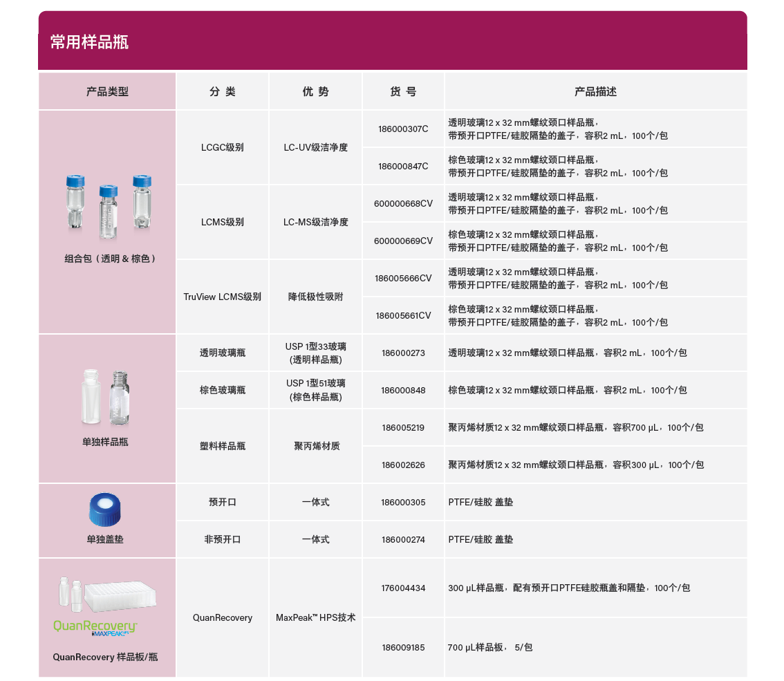
Task: Select part number 186005661CV
Action: pos(403,316)
